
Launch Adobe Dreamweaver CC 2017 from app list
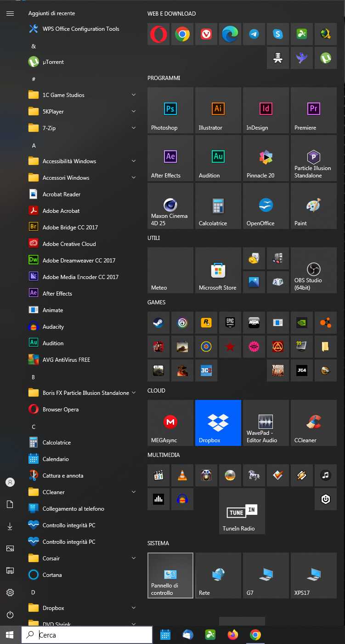click(x=83, y=261)
